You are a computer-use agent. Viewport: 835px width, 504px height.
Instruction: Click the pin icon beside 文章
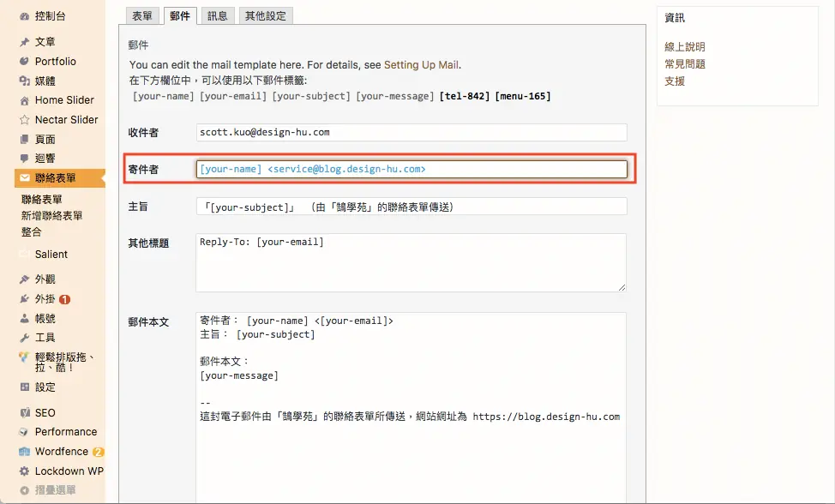click(24, 41)
